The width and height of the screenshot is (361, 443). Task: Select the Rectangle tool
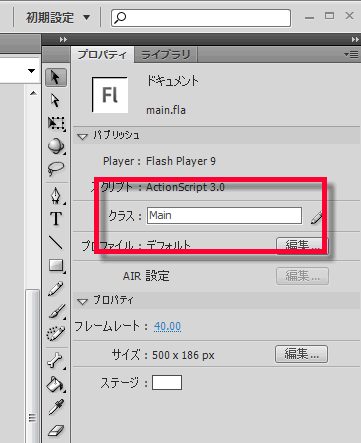(x=56, y=266)
